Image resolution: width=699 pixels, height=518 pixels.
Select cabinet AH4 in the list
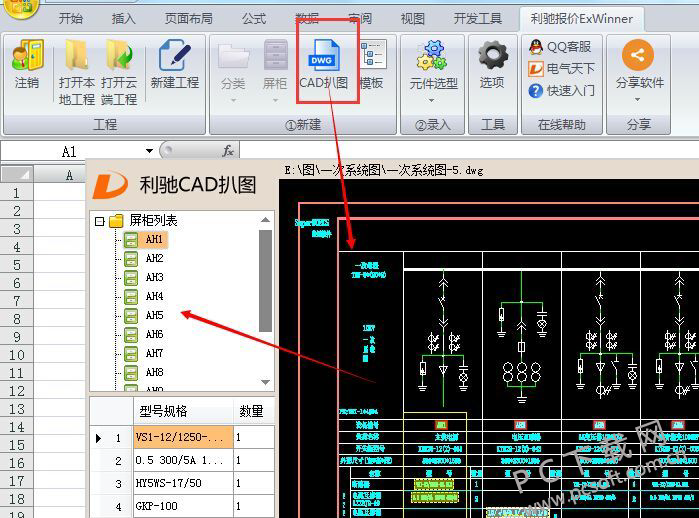click(x=154, y=296)
